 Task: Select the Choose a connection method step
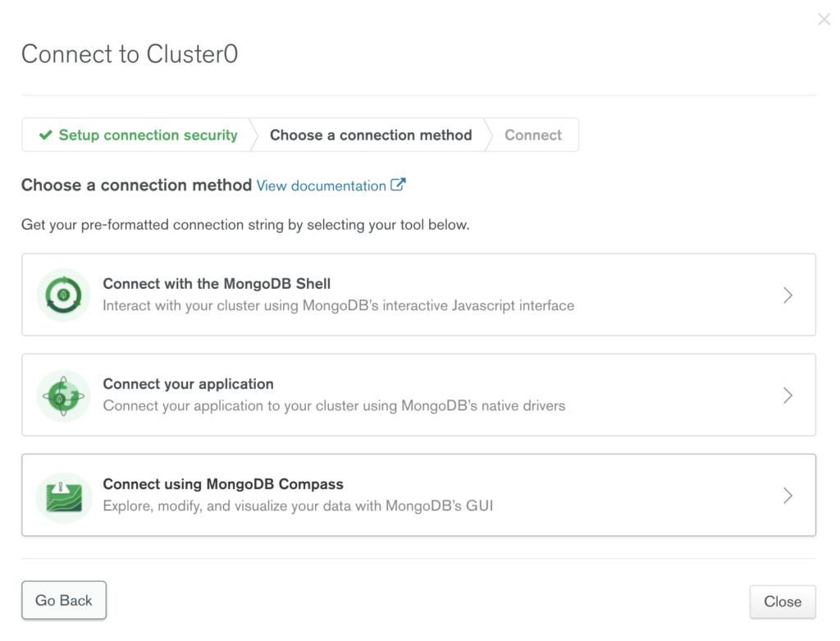pyautogui.click(x=371, y=135)
